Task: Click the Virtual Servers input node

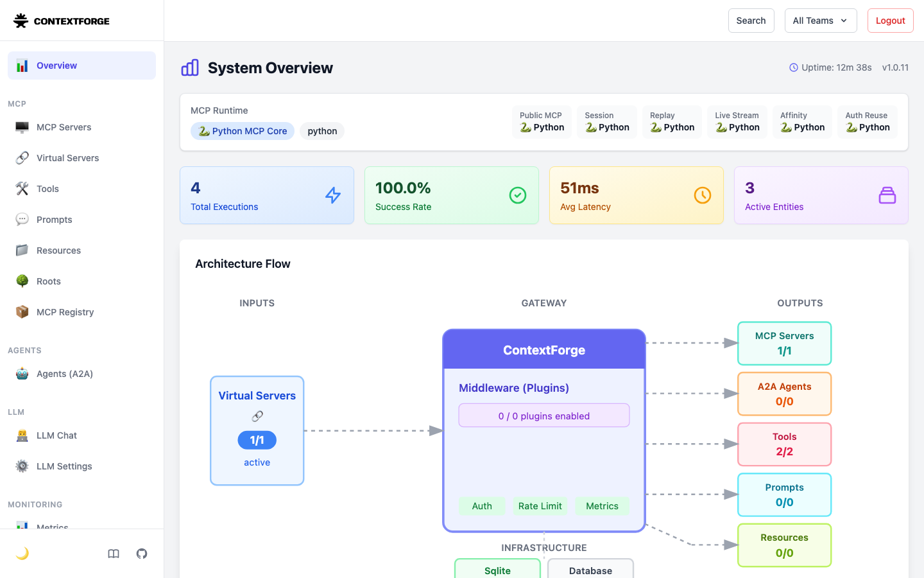Action: [x=257, y=430]
